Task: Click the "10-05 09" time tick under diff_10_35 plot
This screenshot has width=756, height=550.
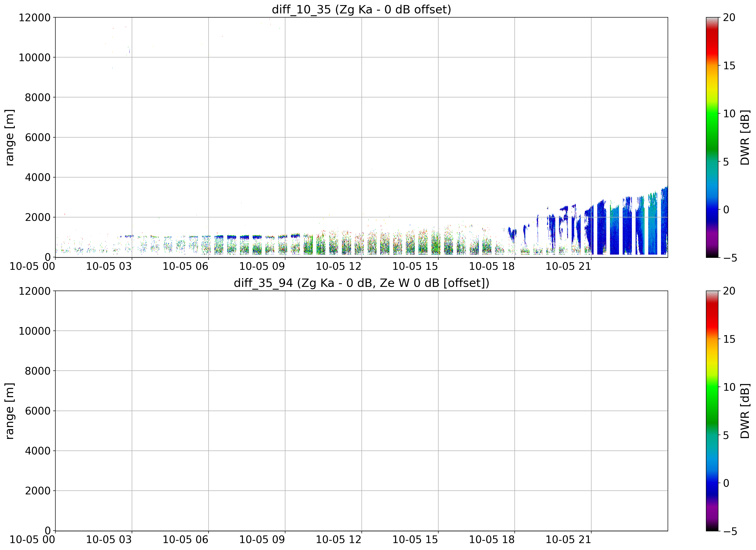Action: point(262,266)
